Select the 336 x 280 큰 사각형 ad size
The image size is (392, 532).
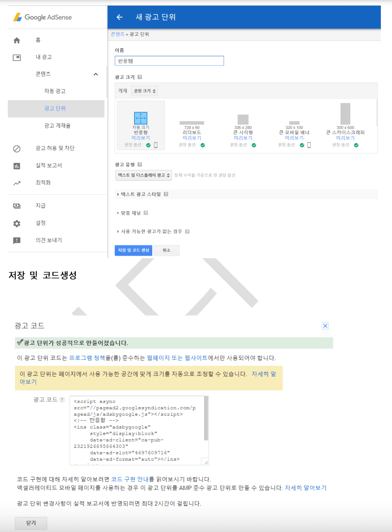tap(243, 126)
